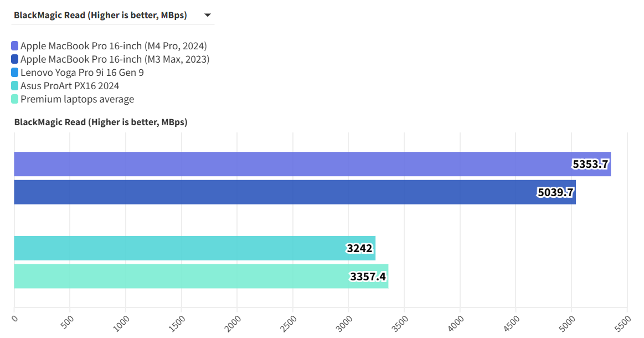Click the M4 Pro MacBook legend color swatch
The image size is (644, 338).
pyautogui.click(x=14, y=46)
